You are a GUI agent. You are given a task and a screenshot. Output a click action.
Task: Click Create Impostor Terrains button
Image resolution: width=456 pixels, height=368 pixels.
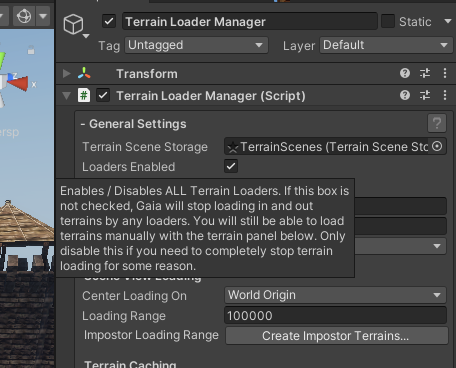coord(337,336)
